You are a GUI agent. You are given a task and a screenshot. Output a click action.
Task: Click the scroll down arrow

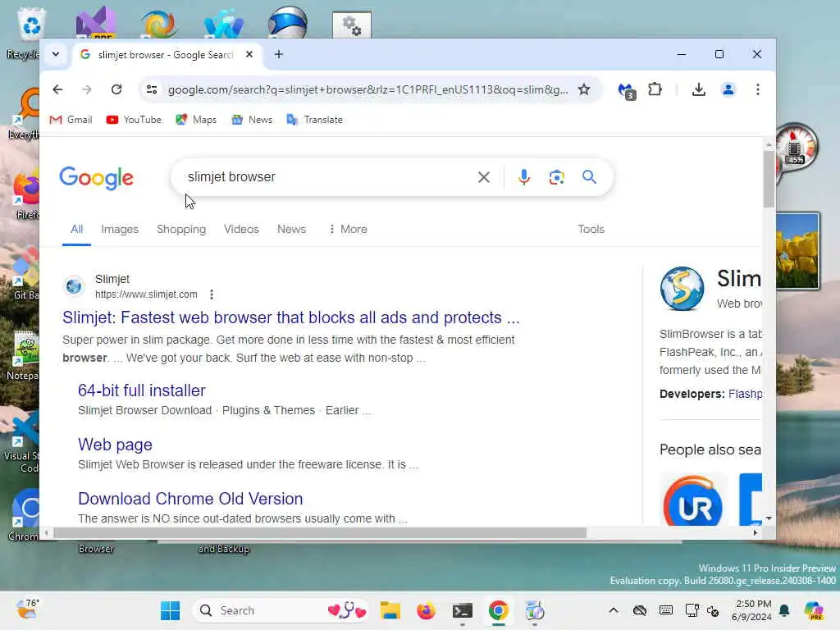tap(769, 518)
